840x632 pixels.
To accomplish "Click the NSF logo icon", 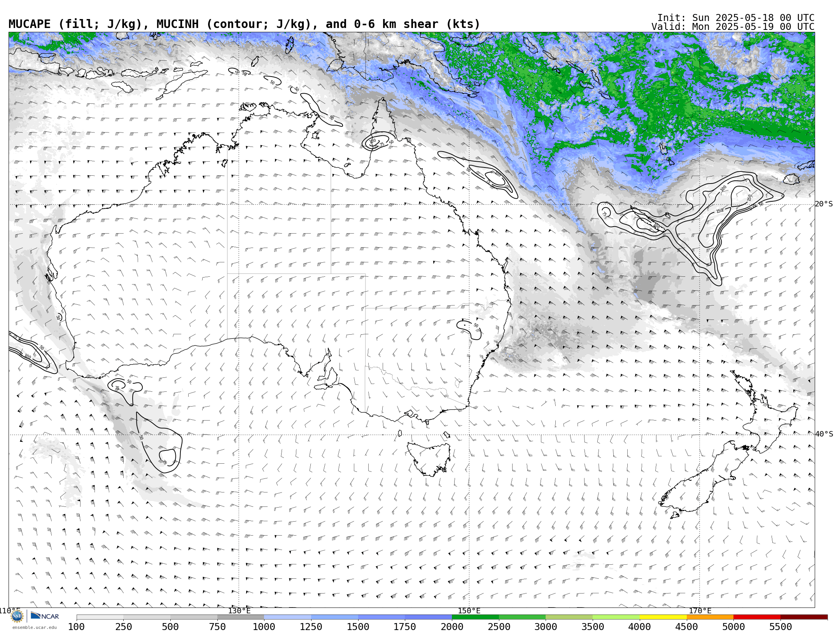I will tap(17, 616).
